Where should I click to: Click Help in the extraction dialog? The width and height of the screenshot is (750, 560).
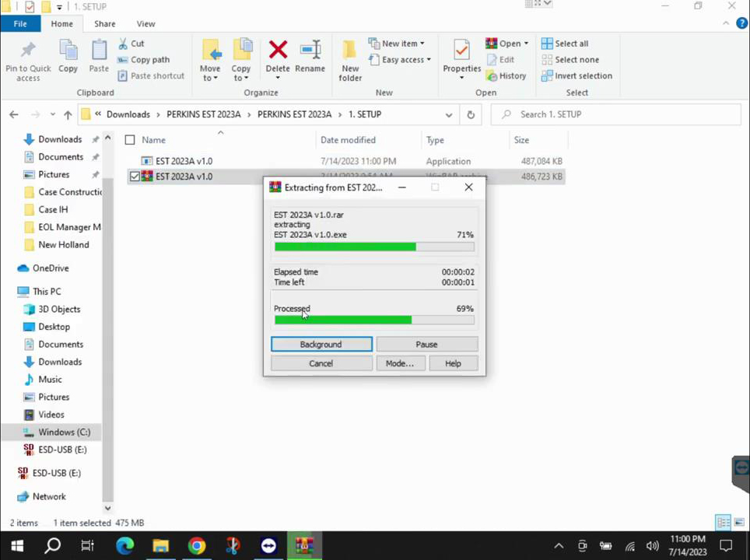point(454,363)
